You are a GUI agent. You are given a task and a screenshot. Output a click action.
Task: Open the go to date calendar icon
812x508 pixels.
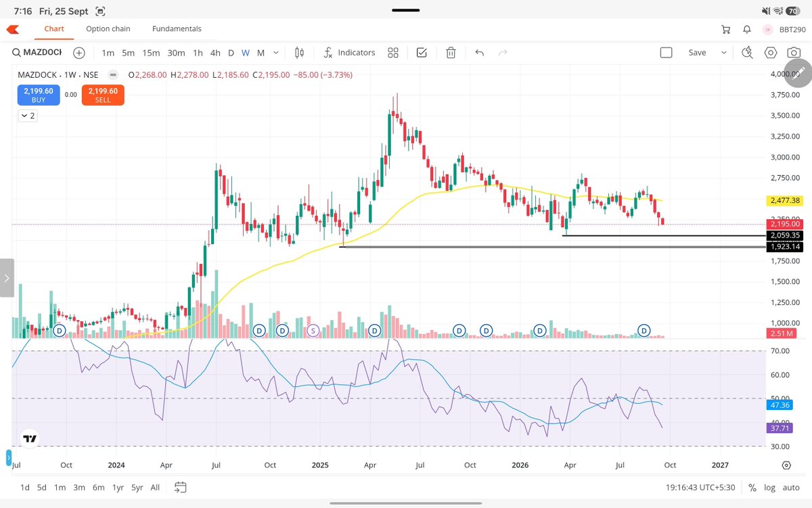tap(180, 487)
